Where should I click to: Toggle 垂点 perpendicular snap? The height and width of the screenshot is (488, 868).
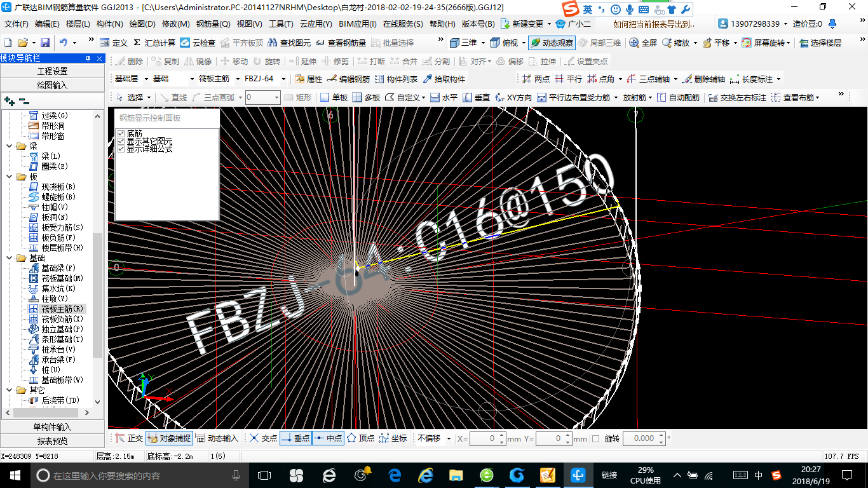pyautogui.click(x=295, y=438)
